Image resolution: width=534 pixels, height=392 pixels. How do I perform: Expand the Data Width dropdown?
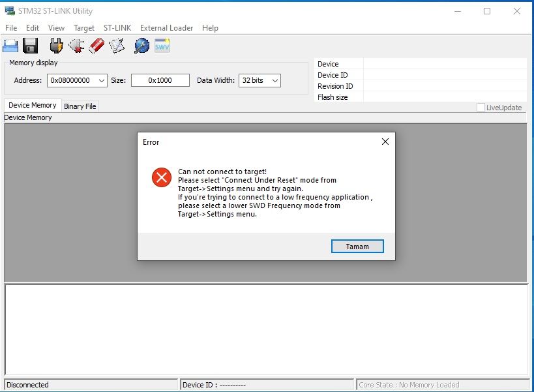pos(275,81)
